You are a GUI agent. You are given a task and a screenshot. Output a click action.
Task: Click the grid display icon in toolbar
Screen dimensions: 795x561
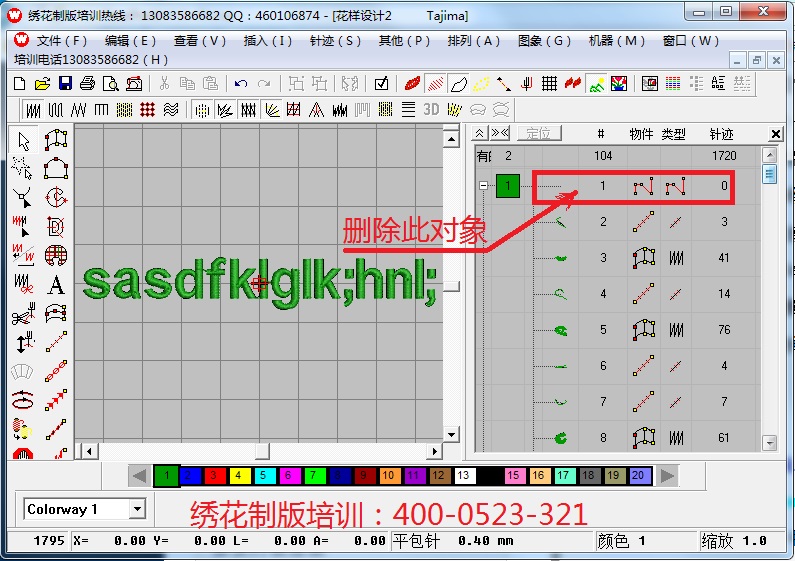pos(549,84)
